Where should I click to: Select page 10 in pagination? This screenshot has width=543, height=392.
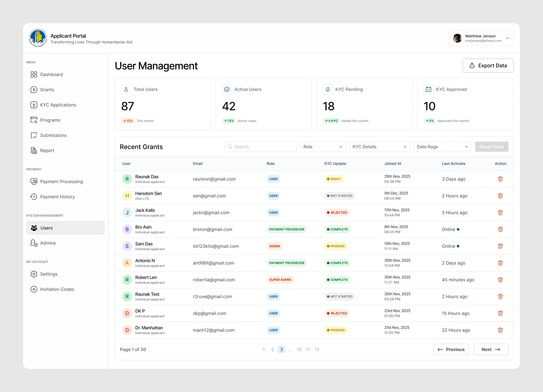[299, 349]
